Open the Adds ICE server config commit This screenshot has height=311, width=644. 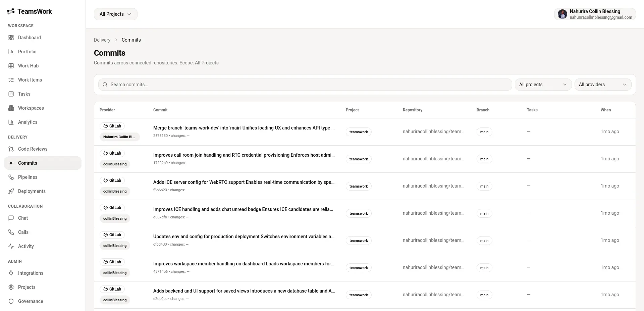244,182
